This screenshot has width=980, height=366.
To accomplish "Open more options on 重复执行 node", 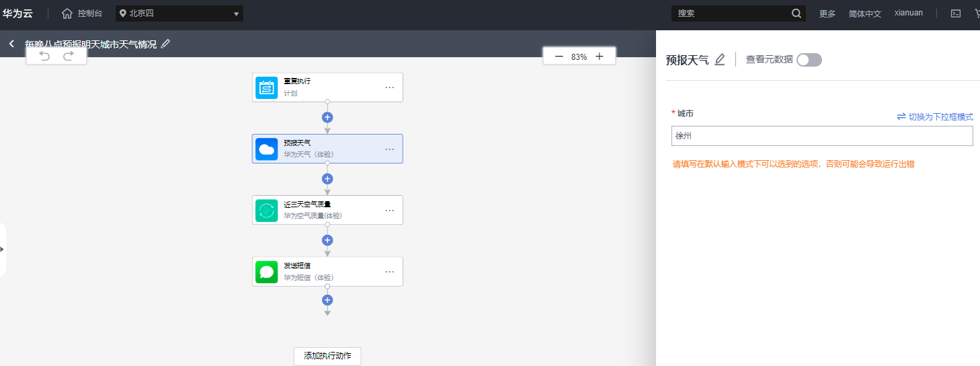I will click(x=390, y=87).
